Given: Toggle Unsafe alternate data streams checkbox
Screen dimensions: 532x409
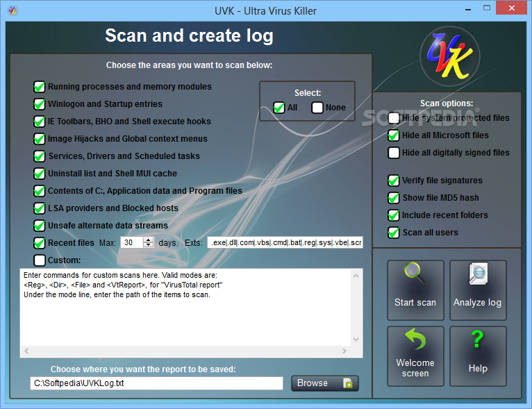Looking at the screenshot, I should (40, 226).
